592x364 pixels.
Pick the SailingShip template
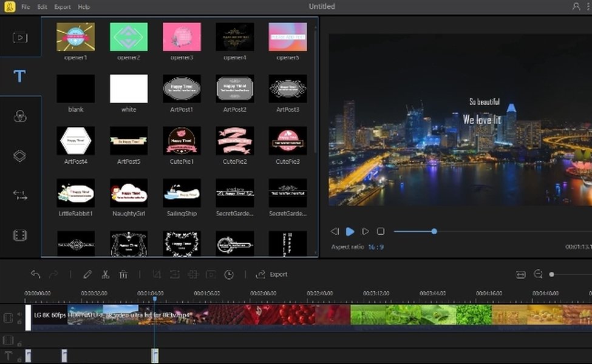point(182,193)
